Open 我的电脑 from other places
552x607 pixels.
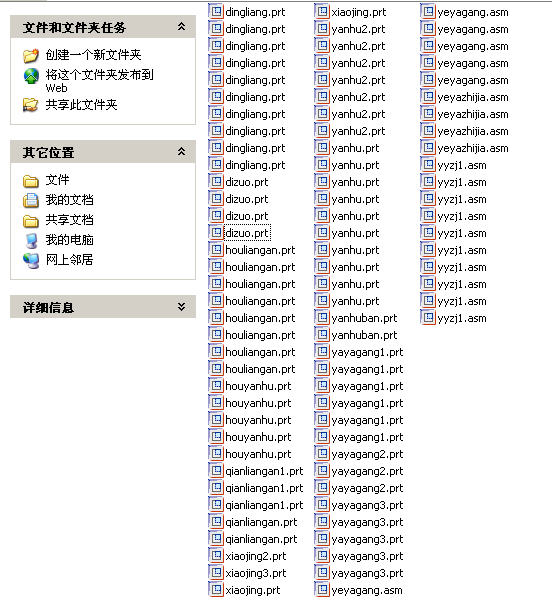[69, 240]
